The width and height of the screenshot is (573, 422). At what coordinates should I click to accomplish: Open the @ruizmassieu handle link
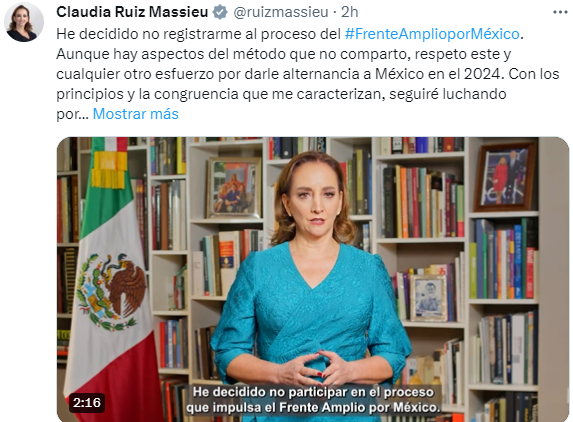(281, 12)
